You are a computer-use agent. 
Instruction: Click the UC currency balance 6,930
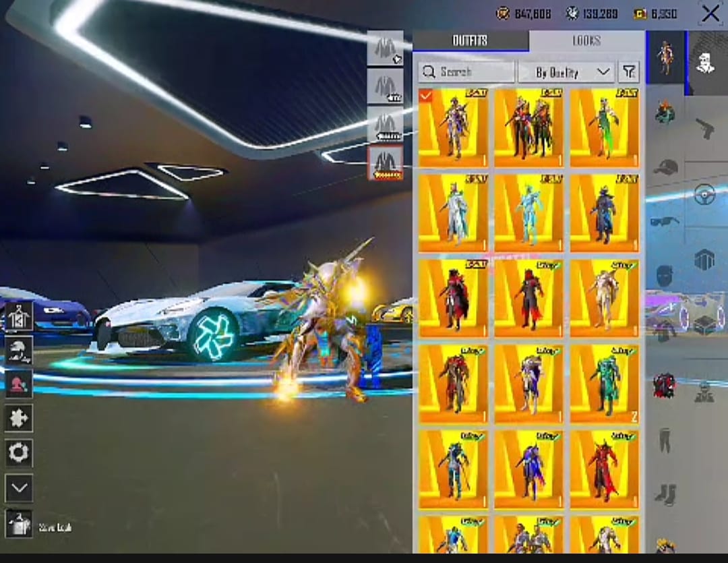655,14
